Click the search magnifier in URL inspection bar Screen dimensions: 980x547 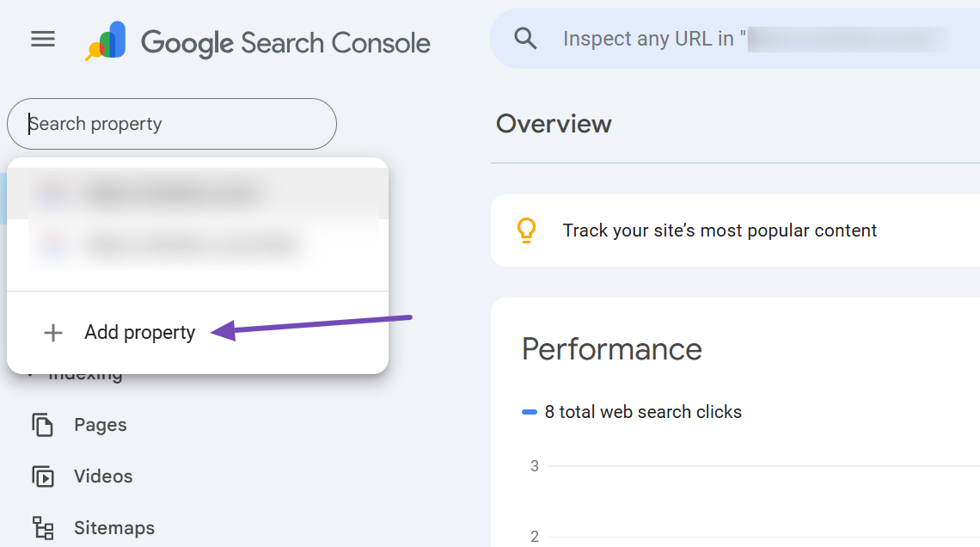[x=525, y=38]
